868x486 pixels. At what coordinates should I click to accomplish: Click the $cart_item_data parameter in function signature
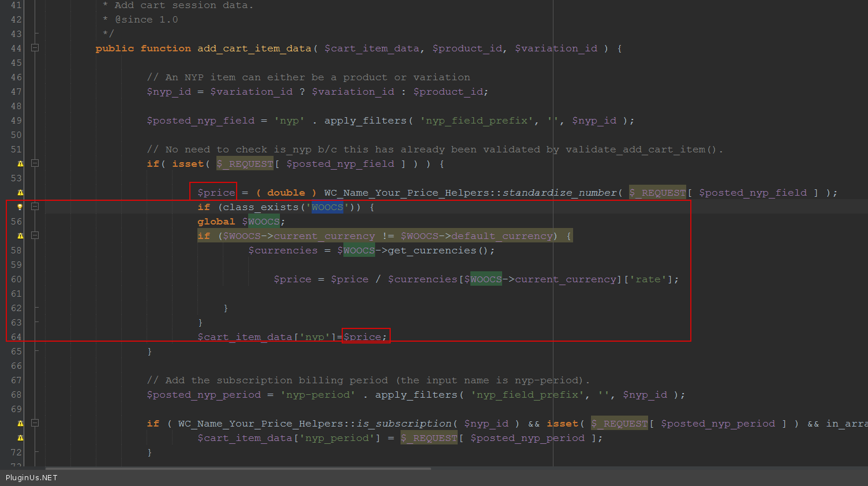[x=372, y=48]
